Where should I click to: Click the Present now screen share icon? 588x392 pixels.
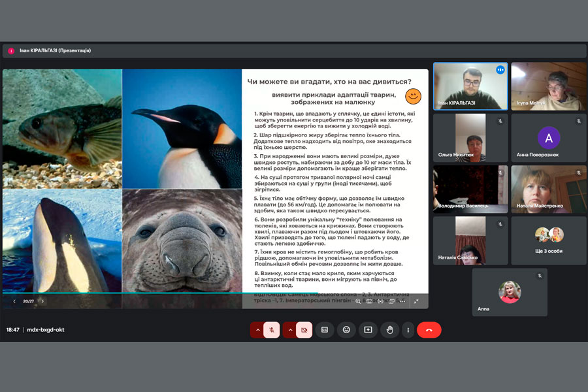(x=368, y=330)
